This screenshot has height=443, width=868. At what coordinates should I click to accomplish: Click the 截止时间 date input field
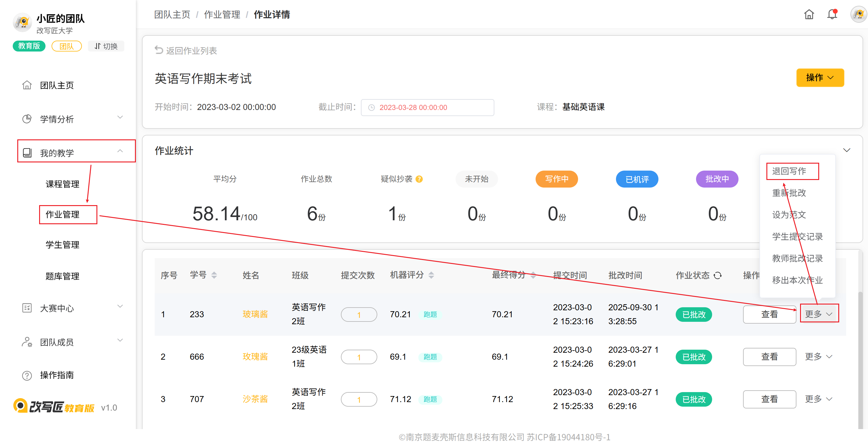tap(427, 107)
